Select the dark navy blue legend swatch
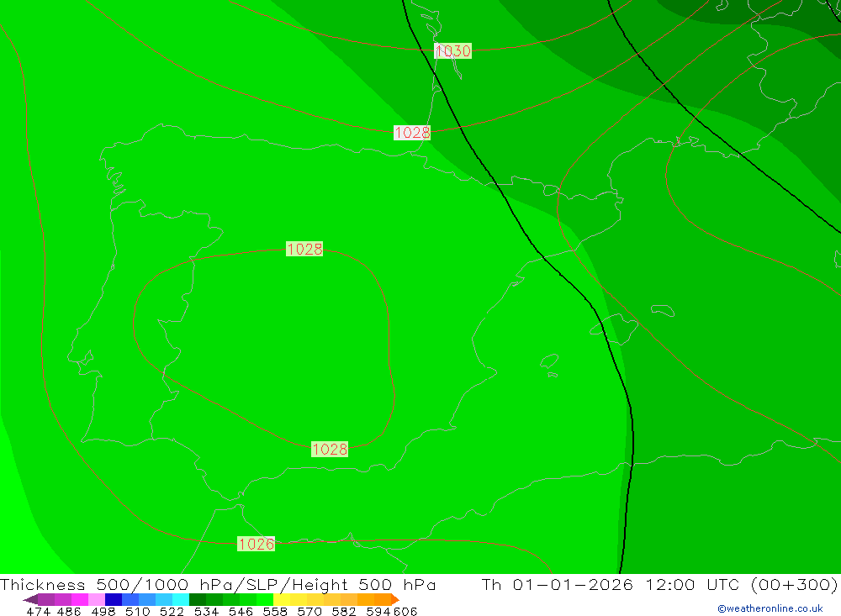This screenshot has height=616, width=841. point(114,599)
